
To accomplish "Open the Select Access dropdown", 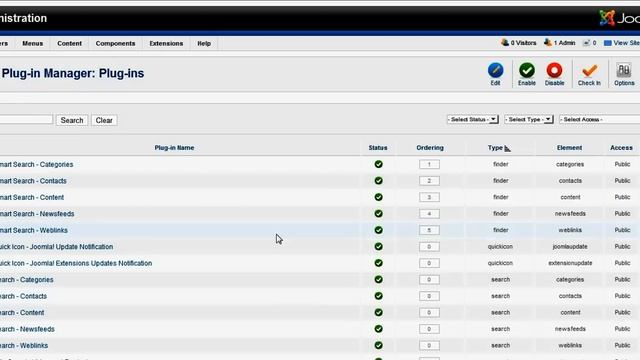I will click(600, 120).
